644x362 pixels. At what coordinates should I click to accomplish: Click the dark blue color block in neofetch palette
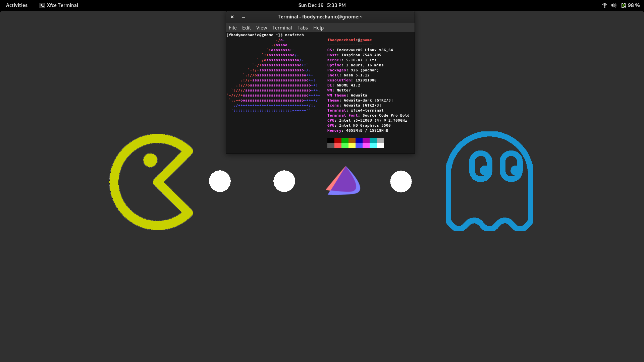pyautogui.click(x=359, y=140)
